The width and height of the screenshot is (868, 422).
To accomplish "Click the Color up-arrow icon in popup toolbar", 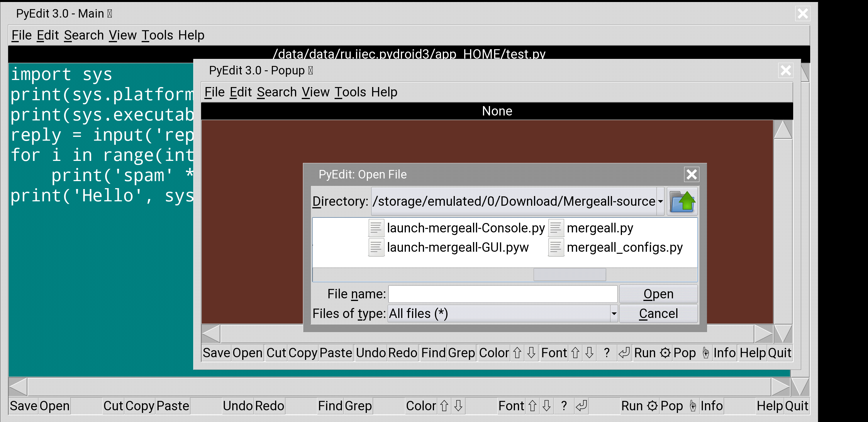I will (517, 353).
